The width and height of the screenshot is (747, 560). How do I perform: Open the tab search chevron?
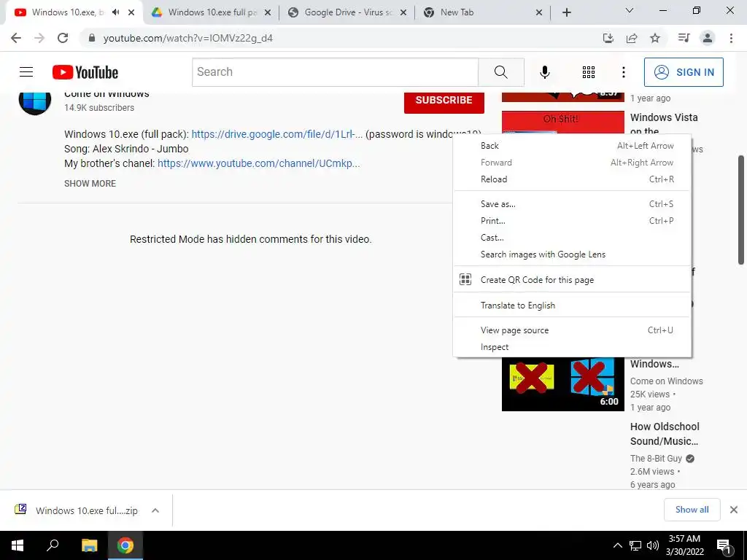pos(629,10)
